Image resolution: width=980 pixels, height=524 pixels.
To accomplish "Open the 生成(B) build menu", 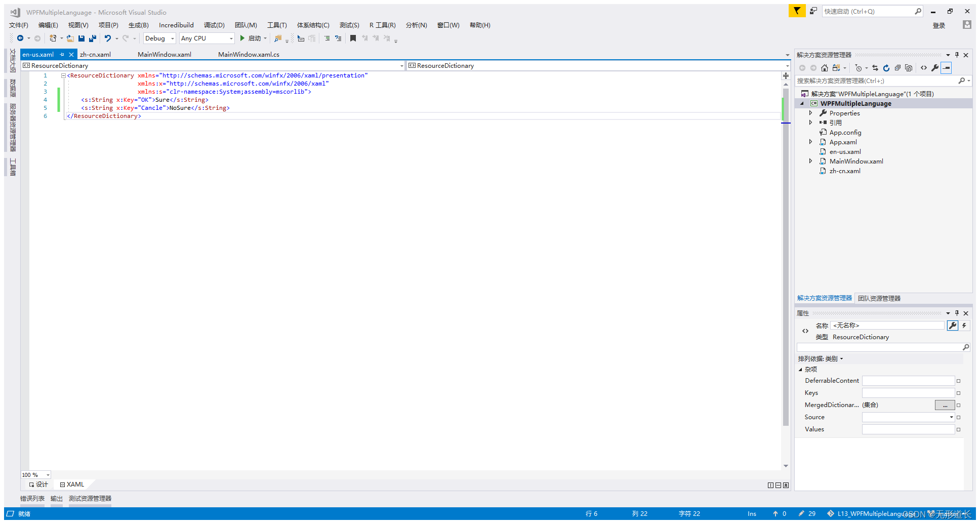I will 138,25.
